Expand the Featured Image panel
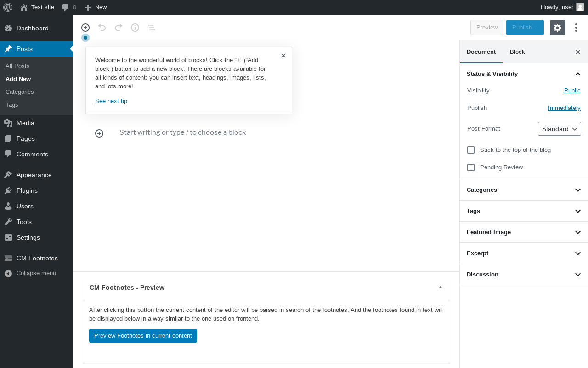This screenshot has width=588, height=368. (524, 232)
